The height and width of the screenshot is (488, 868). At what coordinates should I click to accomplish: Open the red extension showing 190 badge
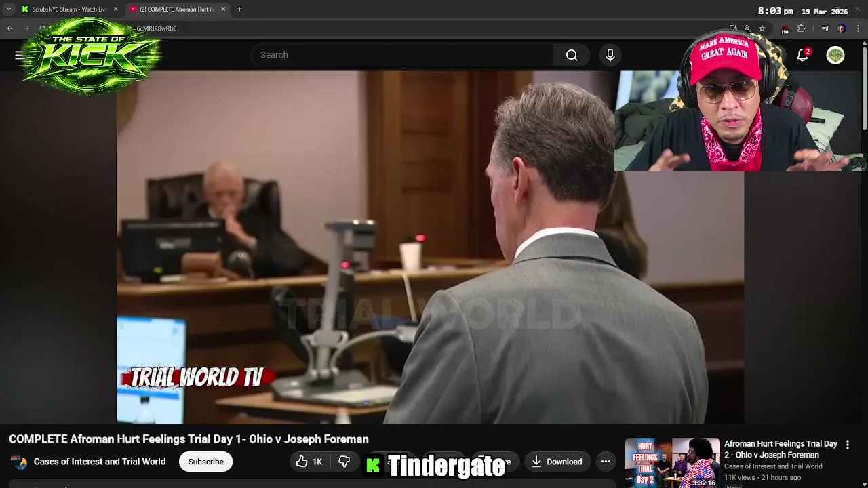pyautogui.click(x=785, y=29)
